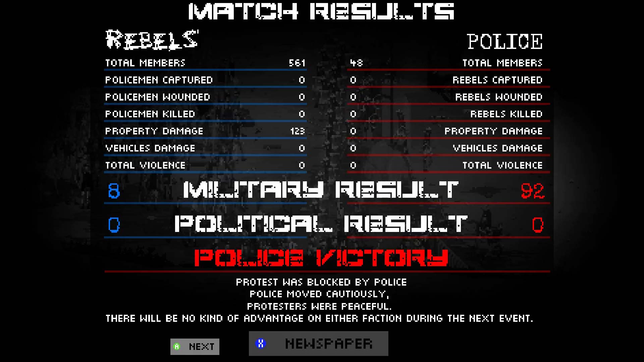
Task: Click the NEXT button to proceed
Action: pos(195,346)
